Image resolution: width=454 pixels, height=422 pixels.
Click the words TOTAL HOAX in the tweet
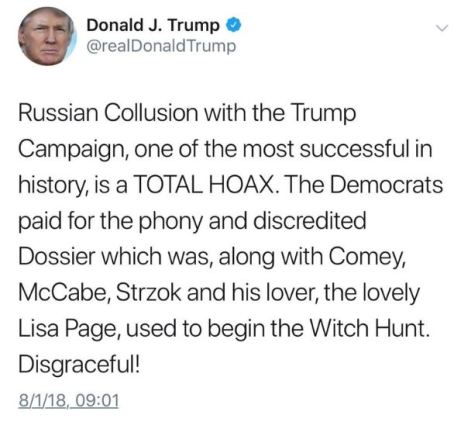pos(205,184)
